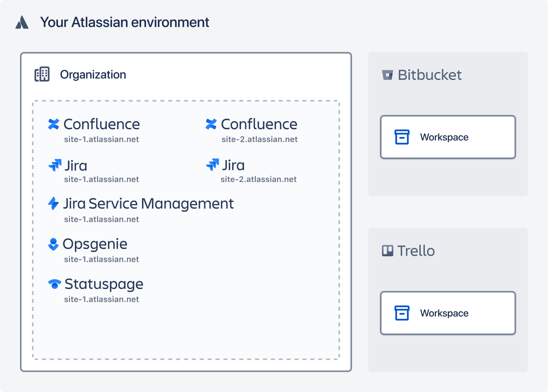Click the Jira icon for site-1
548x392 pixels.
tap(55, 165)
